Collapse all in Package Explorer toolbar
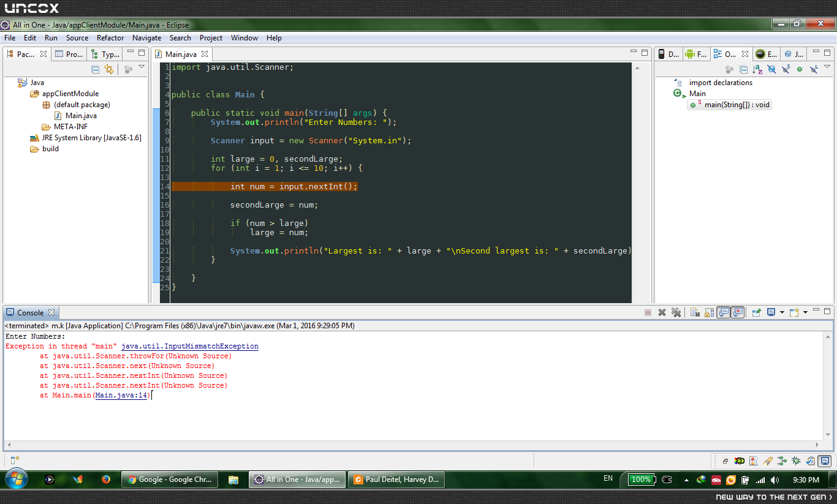The width and height of the screenshot is (837, 504). pos(96,69)
